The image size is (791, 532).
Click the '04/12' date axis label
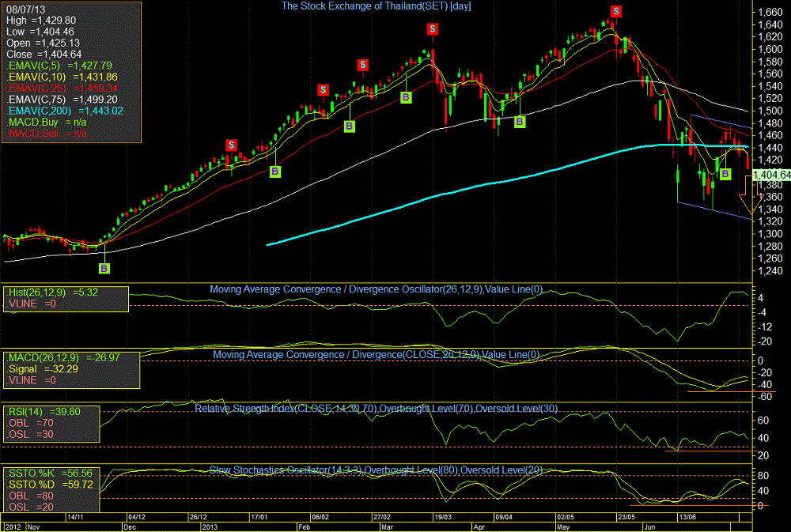pos(137,518)
